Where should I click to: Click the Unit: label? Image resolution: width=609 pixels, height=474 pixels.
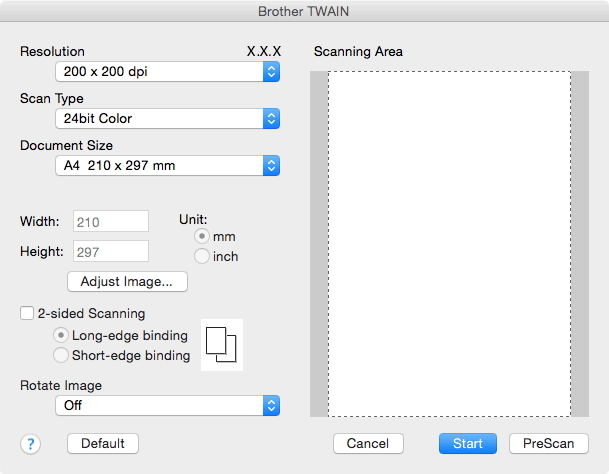pos(193,220)
